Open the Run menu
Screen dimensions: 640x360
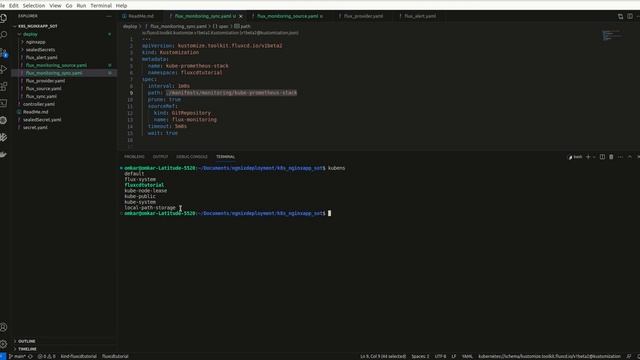81,6
